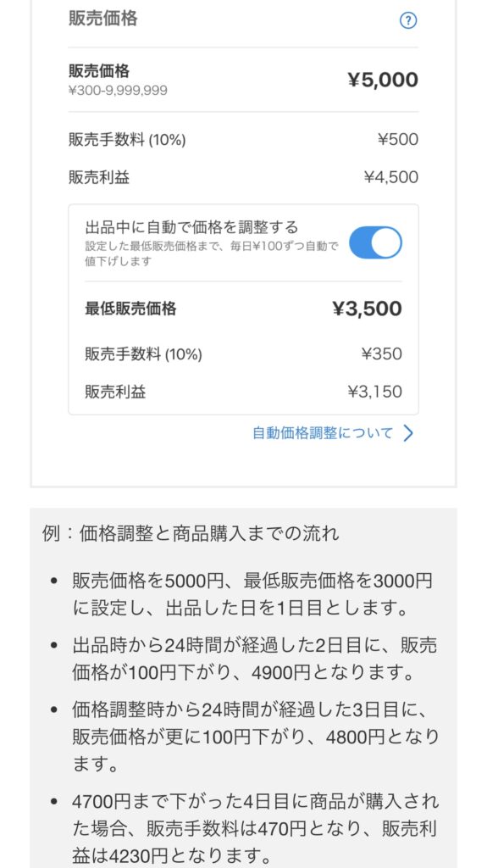Tap the 販売価格 section header title
487x868 pixels.
(x=103, y=19)
